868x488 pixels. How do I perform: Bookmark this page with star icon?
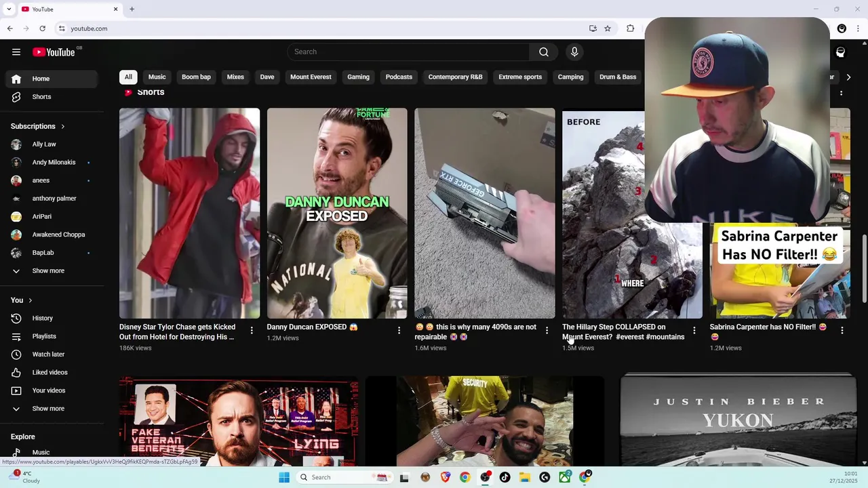(x=608, y=28)
